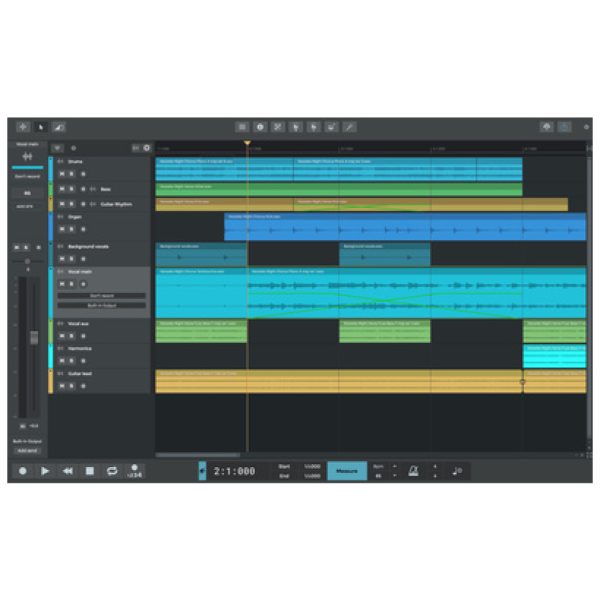The image size is (600, 600).
Task: Click Add send in the channel strip
Action: coord(27,451)
